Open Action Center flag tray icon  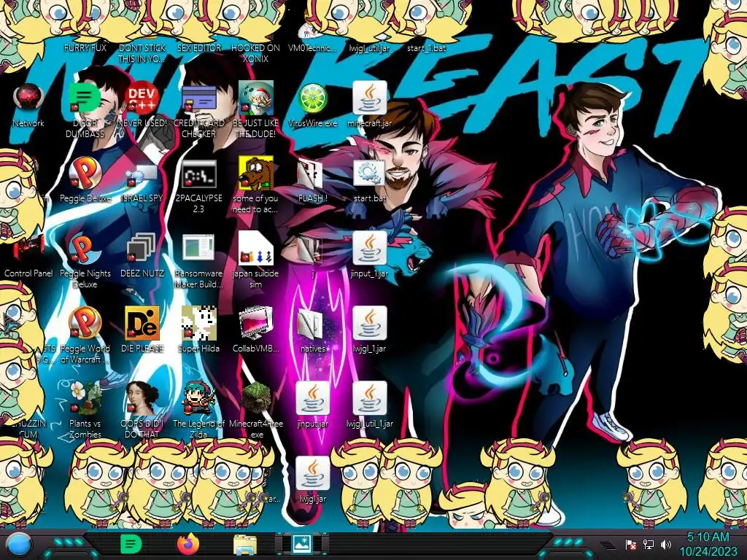click(631, 545)
